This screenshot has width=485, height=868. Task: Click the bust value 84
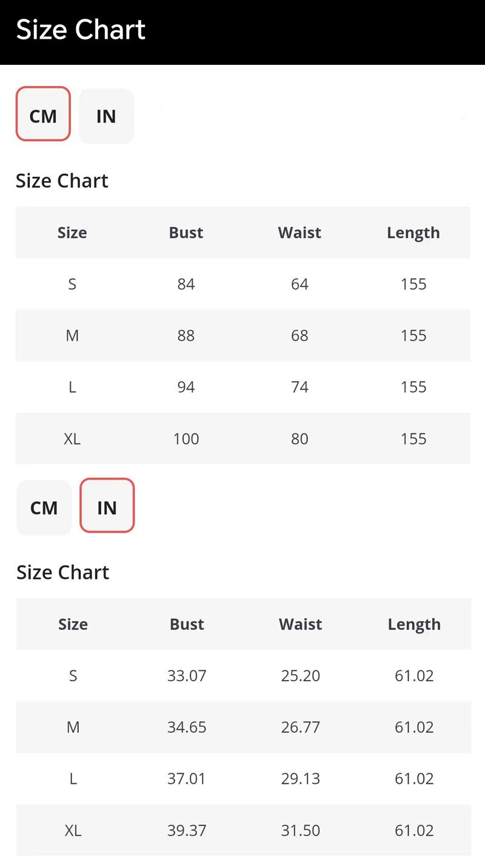click(x=186, y=284)
